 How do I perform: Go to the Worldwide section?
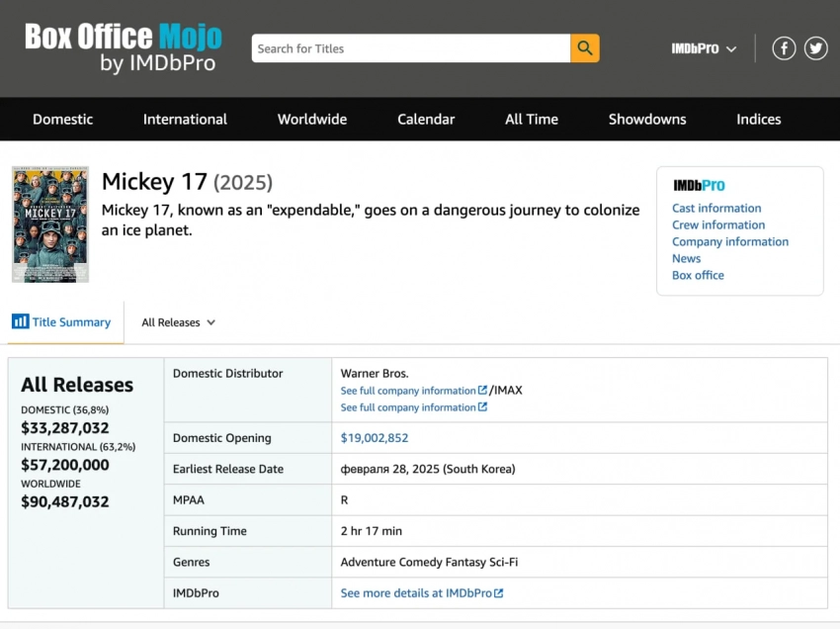click(312, 119)
